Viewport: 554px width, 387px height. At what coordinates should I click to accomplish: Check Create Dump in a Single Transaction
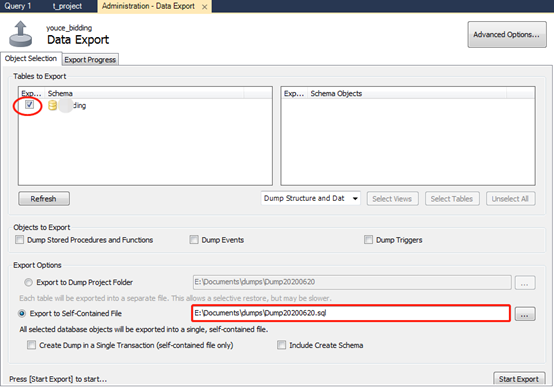[x=31, y=345]
